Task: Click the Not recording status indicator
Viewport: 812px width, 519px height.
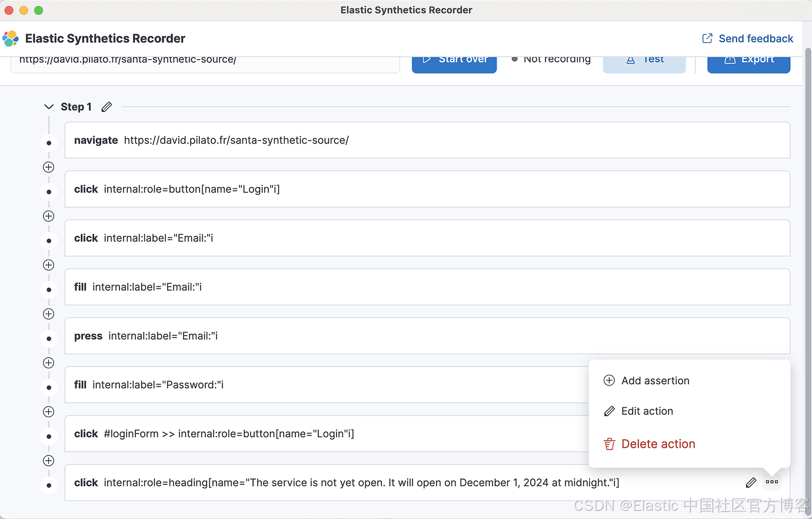Action: (x=551, y=59)
